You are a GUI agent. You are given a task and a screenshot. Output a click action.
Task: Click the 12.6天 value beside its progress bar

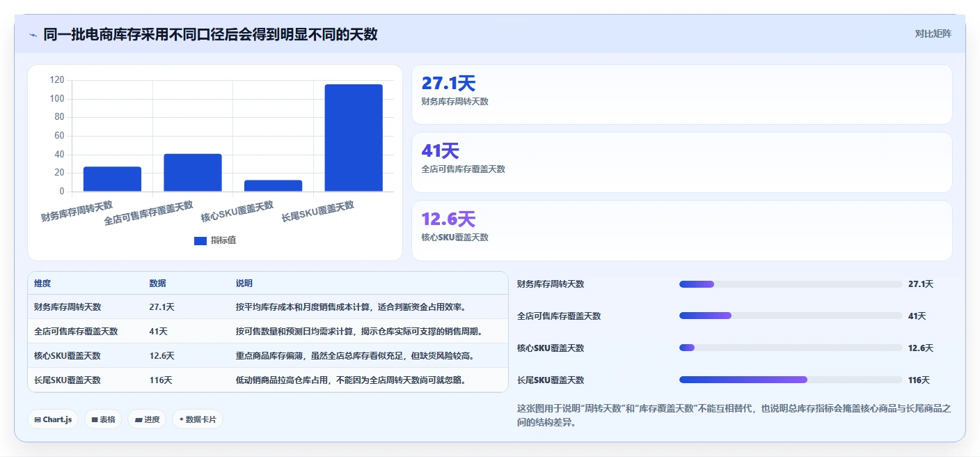[x=921, y=348]
